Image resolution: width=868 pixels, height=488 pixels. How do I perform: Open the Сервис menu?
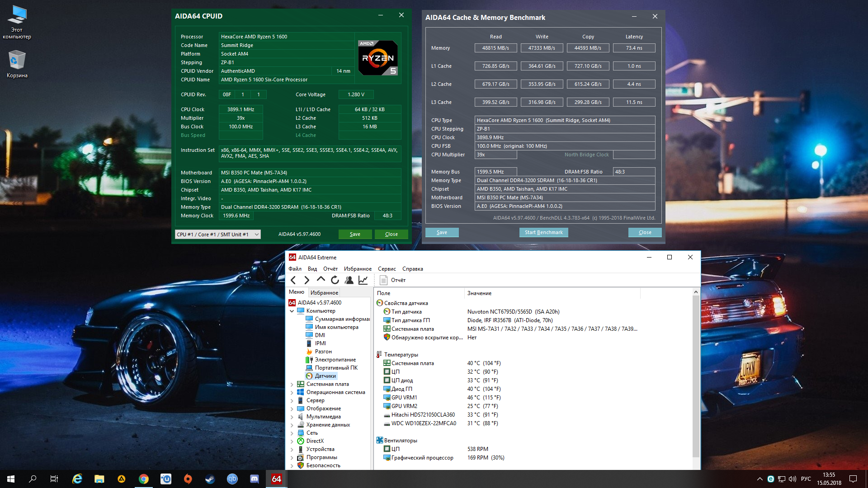[x=387, y=269]
